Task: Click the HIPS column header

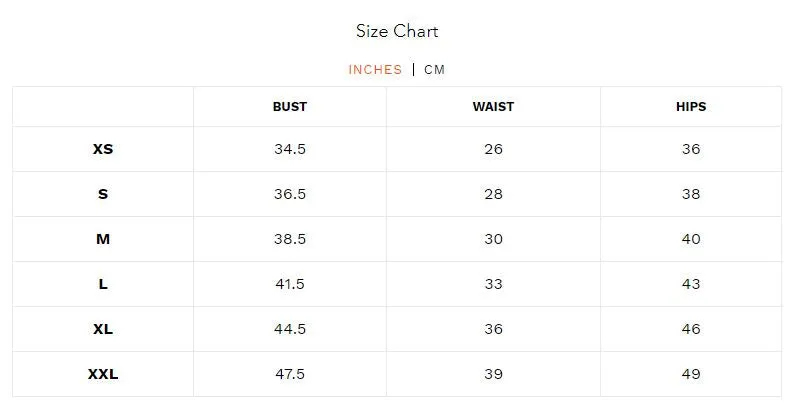Action: [x=691, y=107]
